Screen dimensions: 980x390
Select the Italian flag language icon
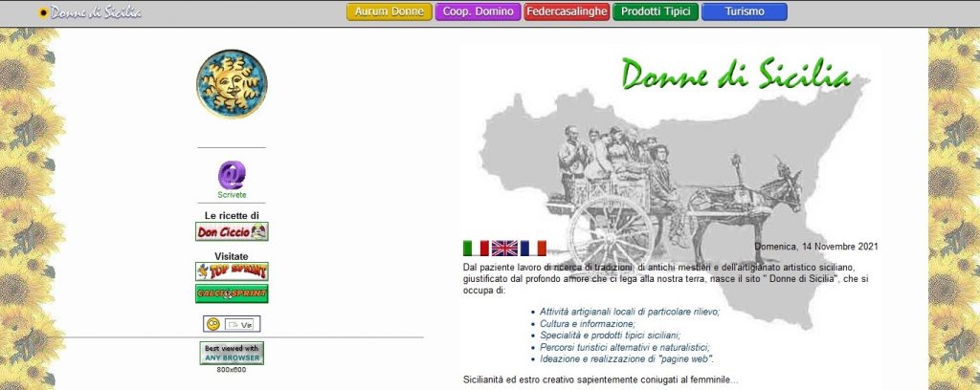click(x=476, y=249)
